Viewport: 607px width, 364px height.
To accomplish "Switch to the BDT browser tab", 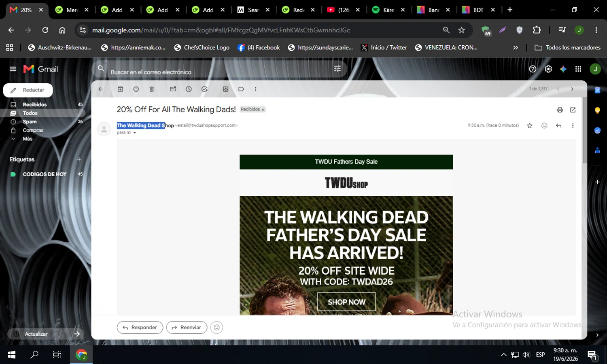I will click(478, 10).
